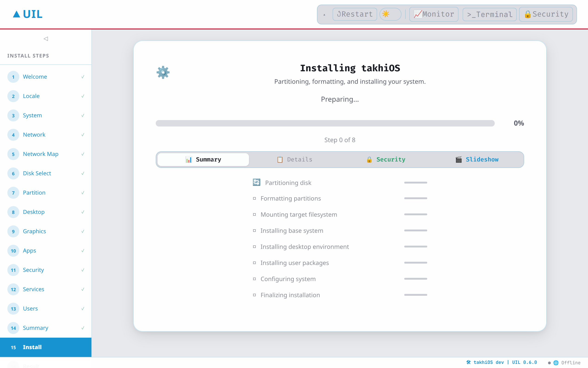Select the Graphics step
Viewport: 588px width, 368px height.
click(x=46, y=231)
